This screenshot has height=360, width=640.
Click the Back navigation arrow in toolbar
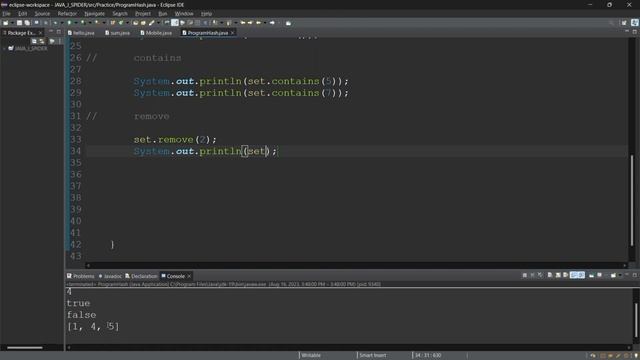pos(258,23)
